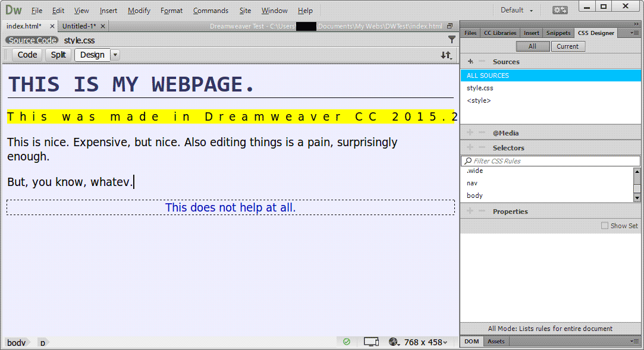
Task: Switch to Design view
Action: pyautogui.click(x=92, y=55)
